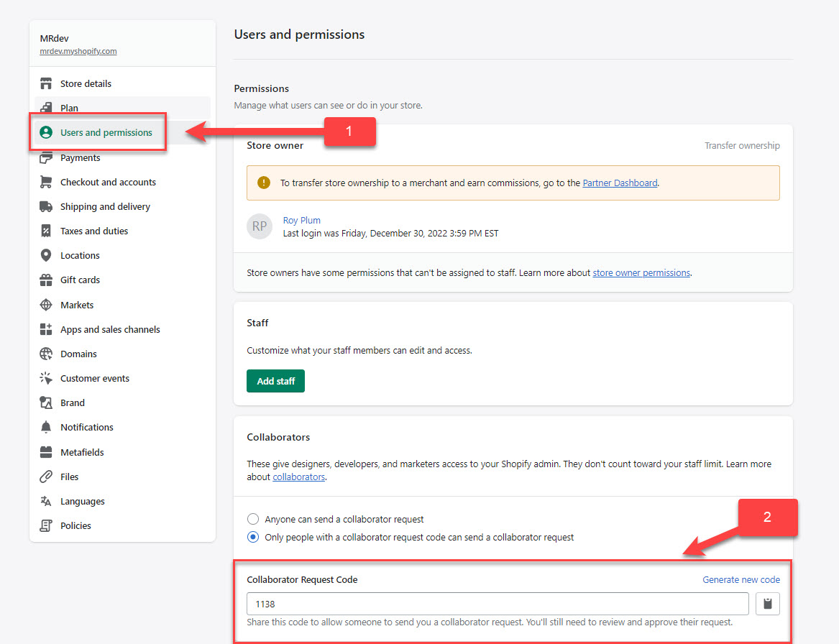
Task: Click the Brand settings option
Action: pyautogui.click(x=70, y=402)
